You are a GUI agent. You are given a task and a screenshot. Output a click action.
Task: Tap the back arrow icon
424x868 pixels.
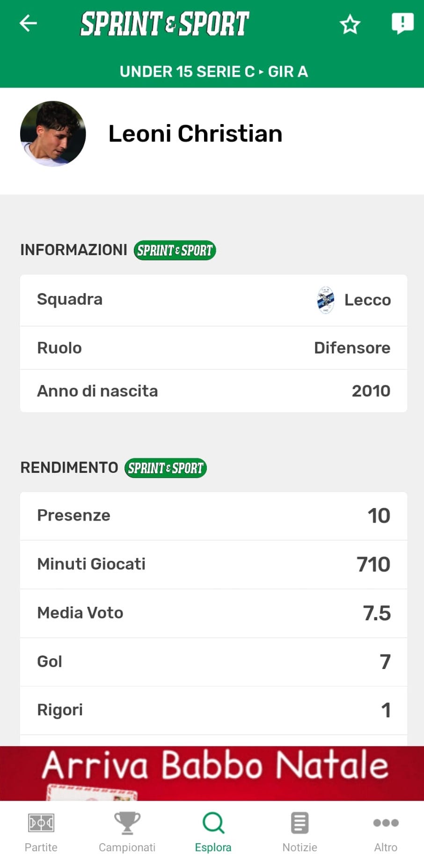(28, 23)
